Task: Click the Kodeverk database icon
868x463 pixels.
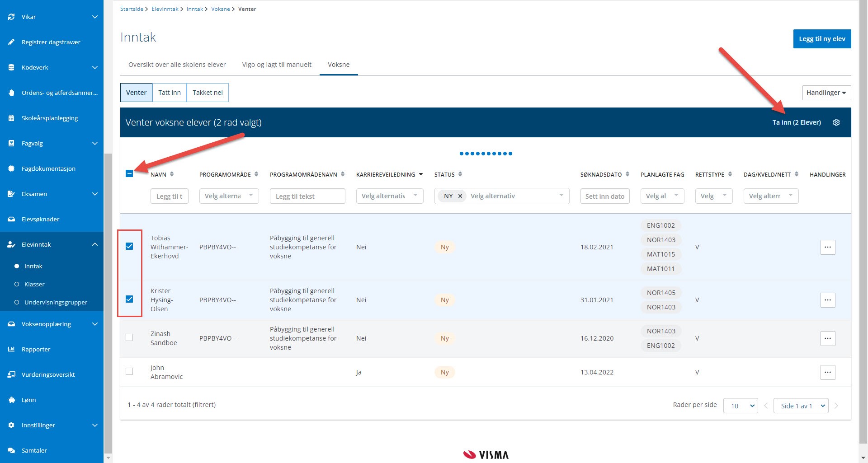Action: [11, 67]
